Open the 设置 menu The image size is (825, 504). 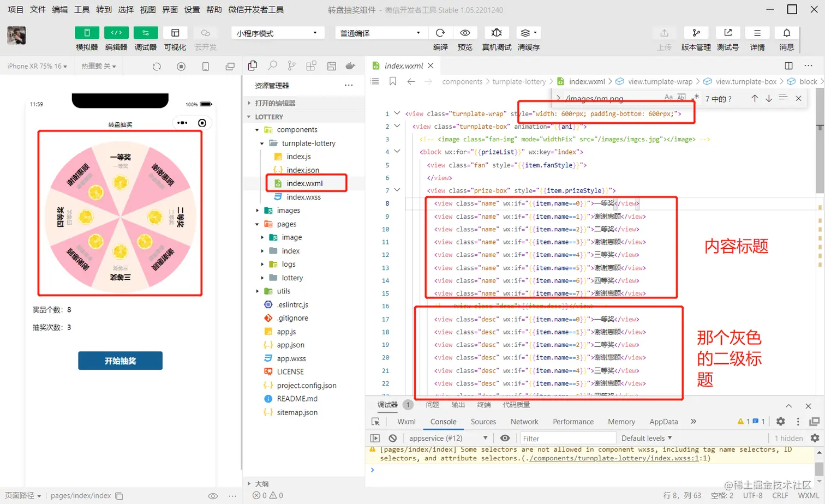(192, 9)
